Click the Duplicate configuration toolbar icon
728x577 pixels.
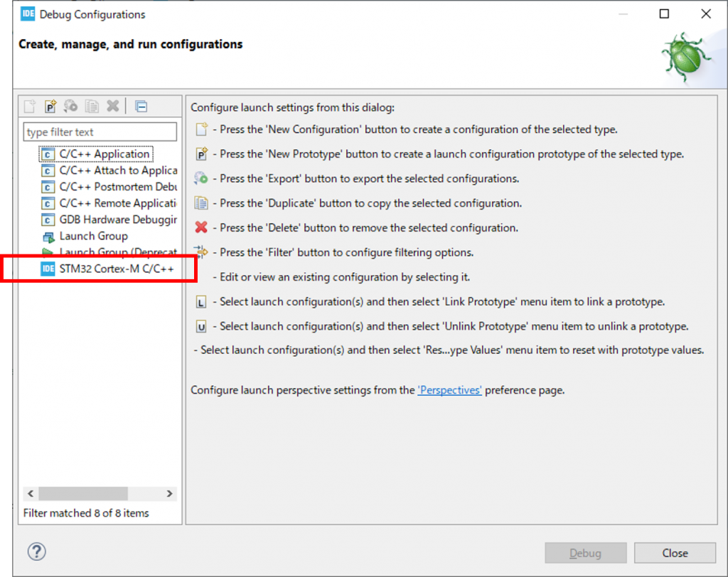92,107
